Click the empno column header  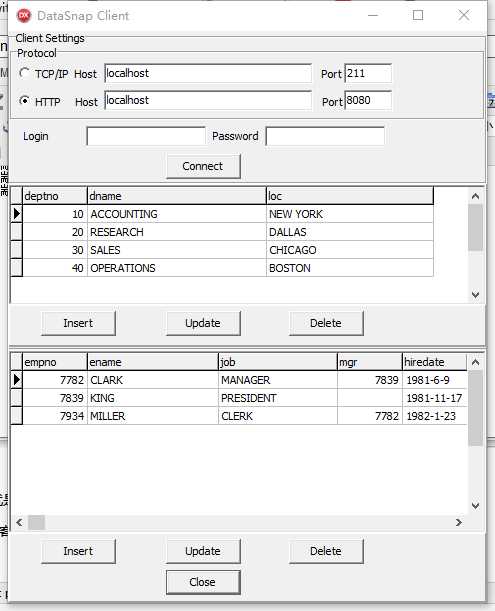click(55, 362)
